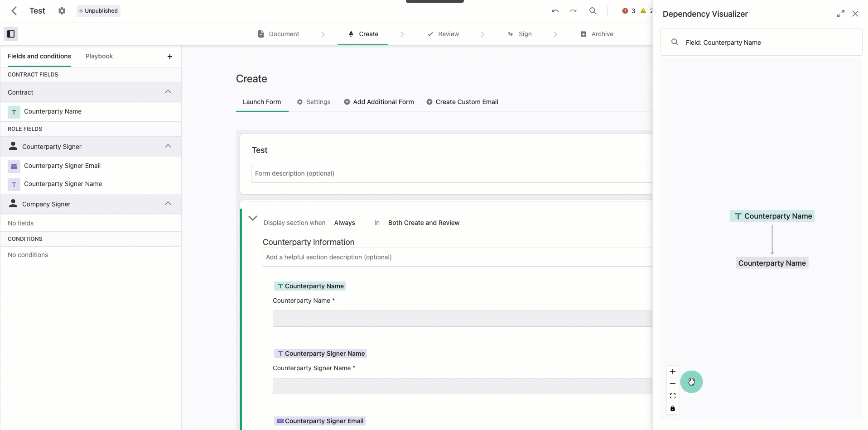
Task: Switch to the Playbook tab
Action: [99, 56]
